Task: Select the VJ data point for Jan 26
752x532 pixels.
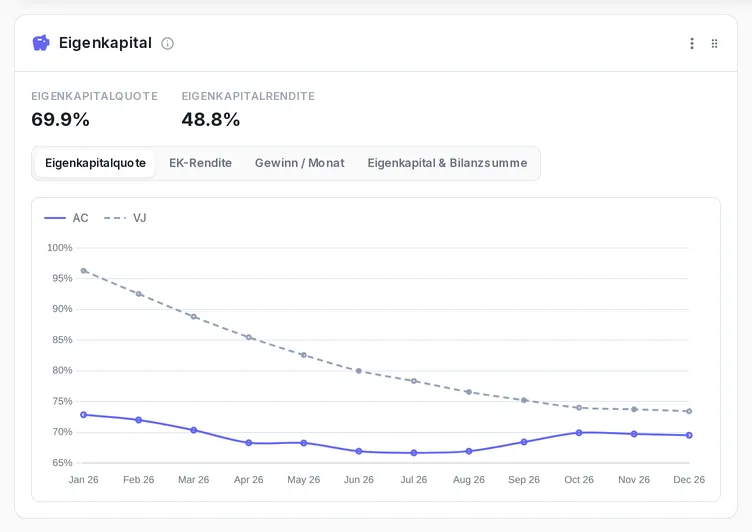Action: (x=83, y=271)
